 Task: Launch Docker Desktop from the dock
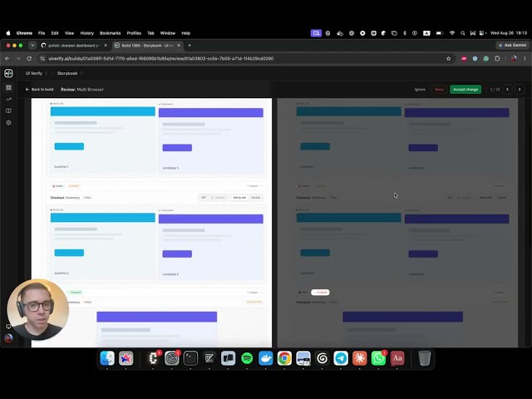pos(266,358)
